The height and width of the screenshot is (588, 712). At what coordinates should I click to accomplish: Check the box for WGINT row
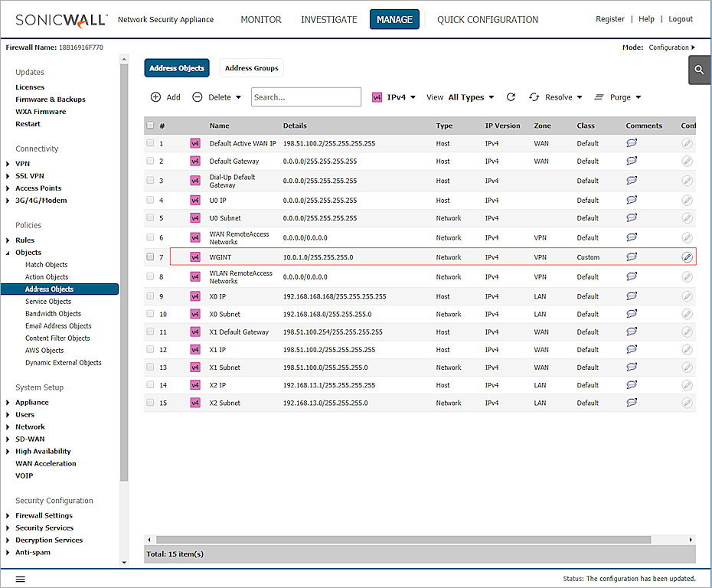[151, 257]
